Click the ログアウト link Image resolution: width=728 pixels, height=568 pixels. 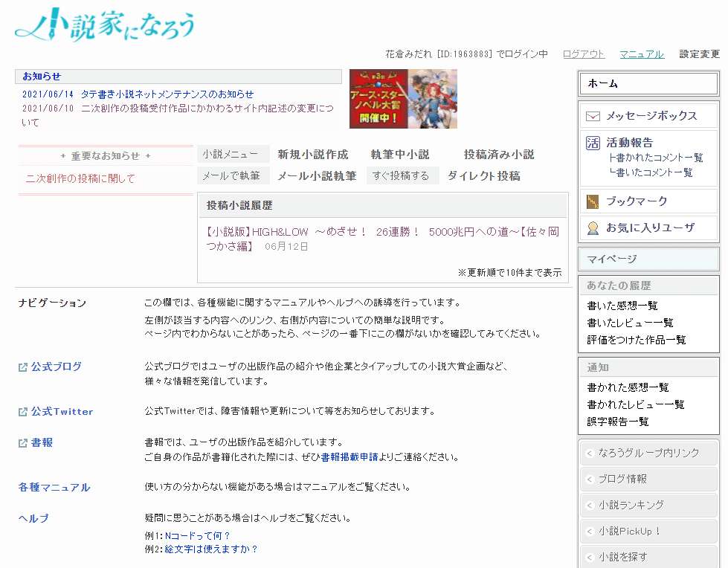tap(583, 54)
